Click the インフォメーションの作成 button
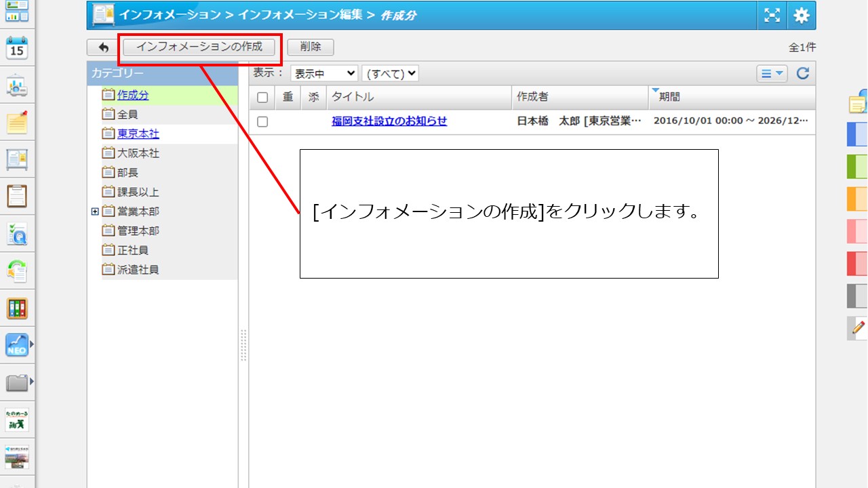 [199, 47]
